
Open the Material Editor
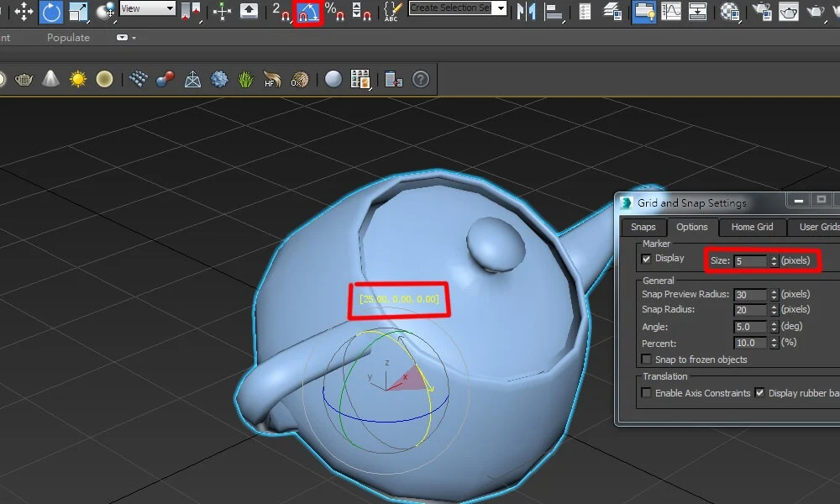(x=730, y=11)
